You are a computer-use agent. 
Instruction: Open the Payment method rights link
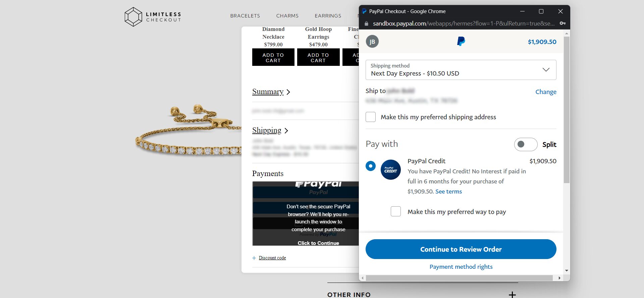[461, 267]
